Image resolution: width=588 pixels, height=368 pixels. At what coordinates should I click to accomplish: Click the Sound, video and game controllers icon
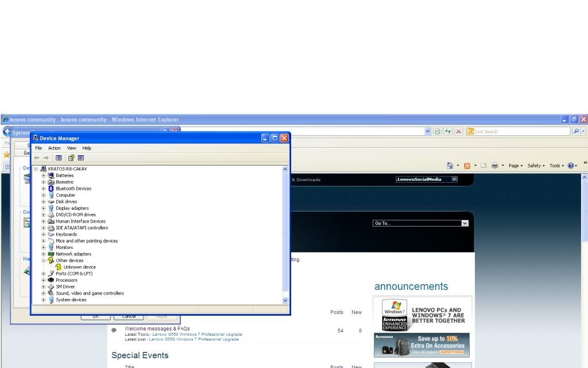click(x=51, y=293)
